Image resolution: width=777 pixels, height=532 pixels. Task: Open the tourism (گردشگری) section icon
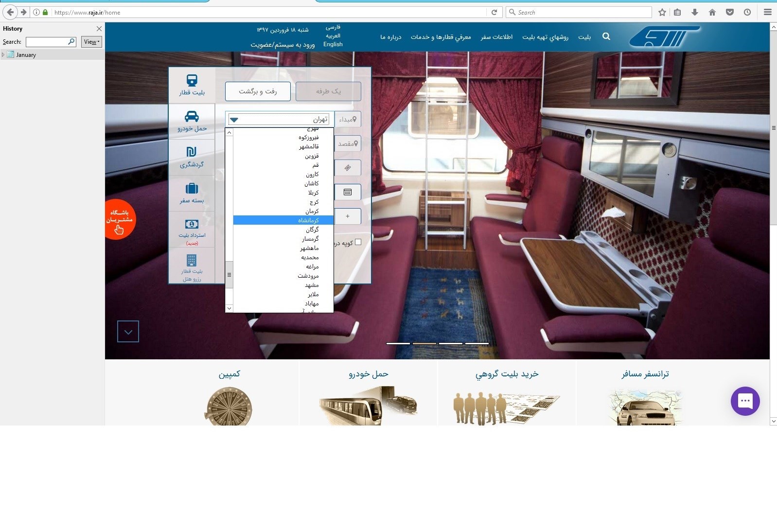pos(192,152)
